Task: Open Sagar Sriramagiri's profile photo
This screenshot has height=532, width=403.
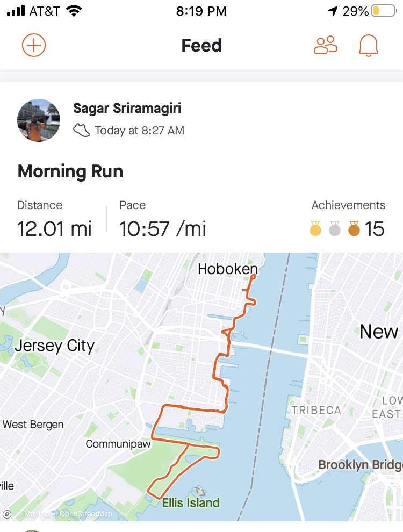Action: [39, 120]
